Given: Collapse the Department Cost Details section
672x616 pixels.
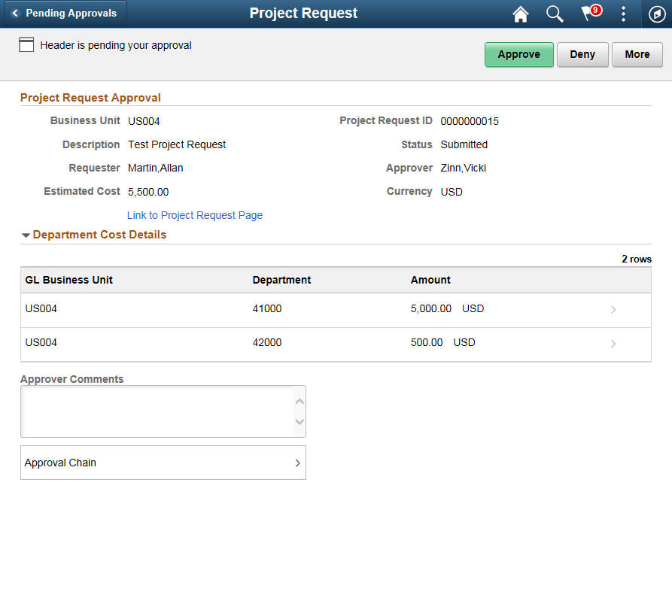Looking at the screenshot, I should pos(26,235).
